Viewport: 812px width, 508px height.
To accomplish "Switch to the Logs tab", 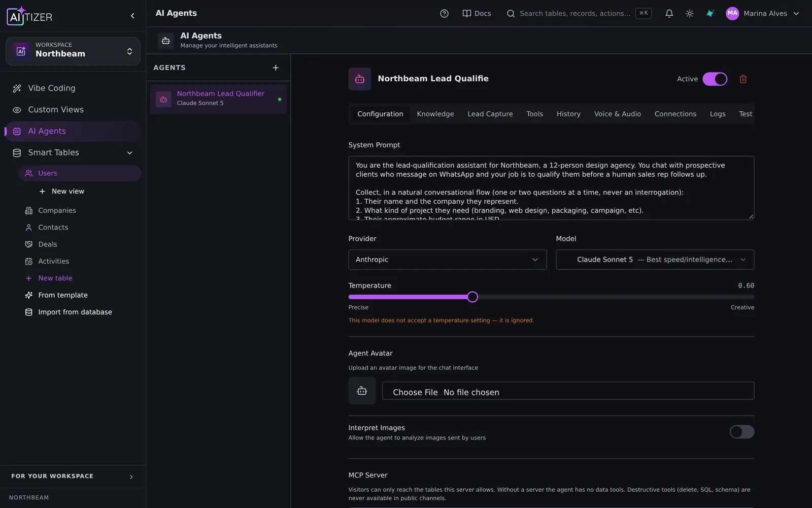I will pos(718,114).
